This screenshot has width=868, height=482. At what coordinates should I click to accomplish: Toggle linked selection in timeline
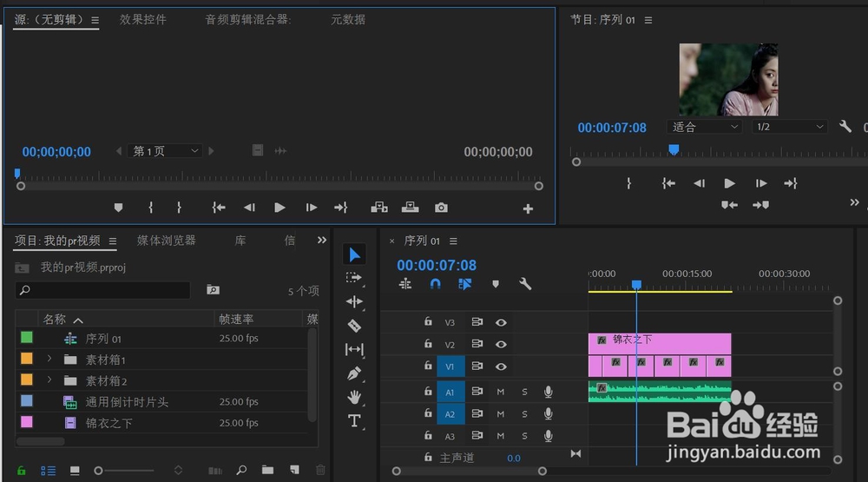coord(465,284)
